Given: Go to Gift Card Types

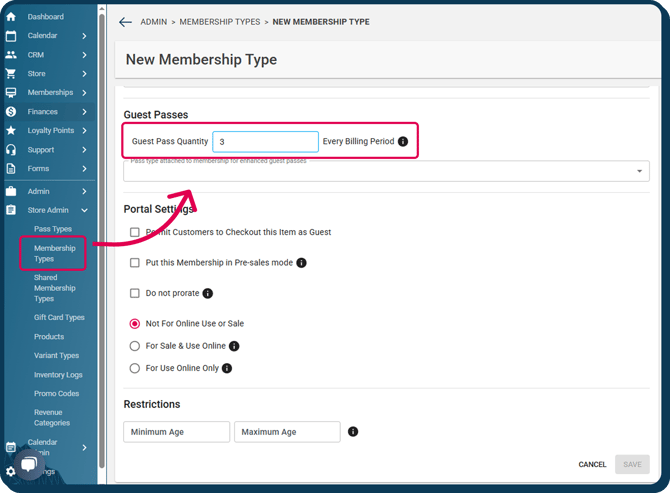Looking at the screenshot, I should coord(59,318).
